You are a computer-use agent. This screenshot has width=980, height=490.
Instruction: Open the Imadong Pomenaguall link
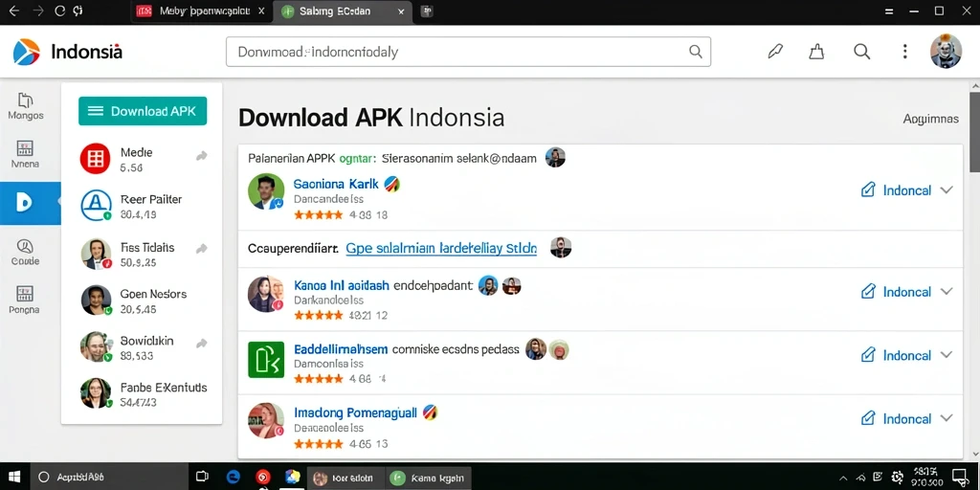[355, 412]
